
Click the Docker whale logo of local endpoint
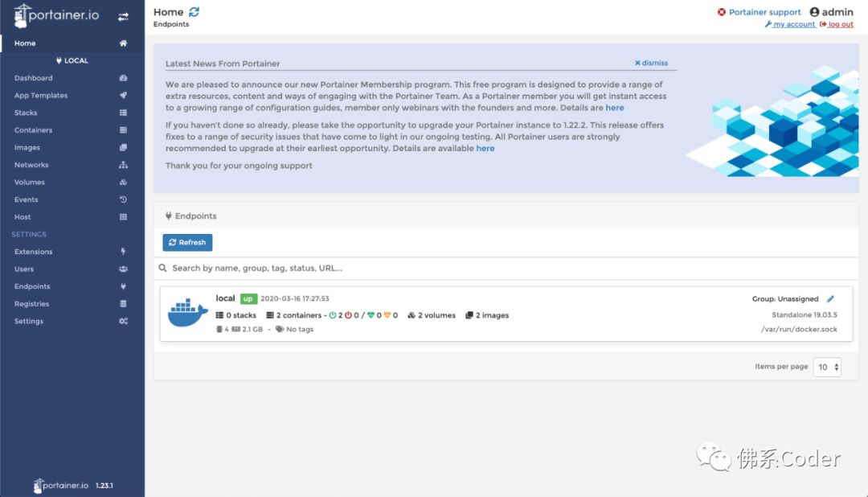click(187, 313)
